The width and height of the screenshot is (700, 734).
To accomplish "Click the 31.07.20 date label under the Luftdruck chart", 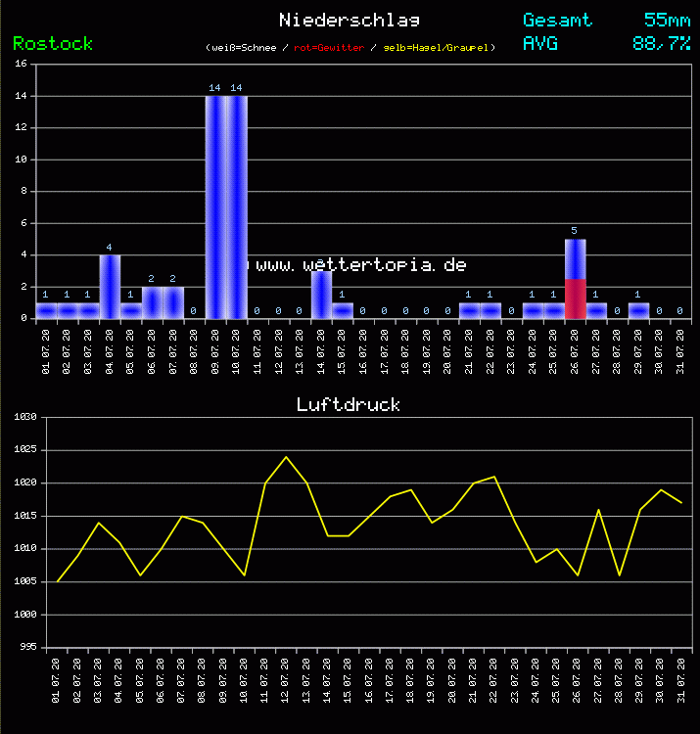I will (x=680, y=677).
